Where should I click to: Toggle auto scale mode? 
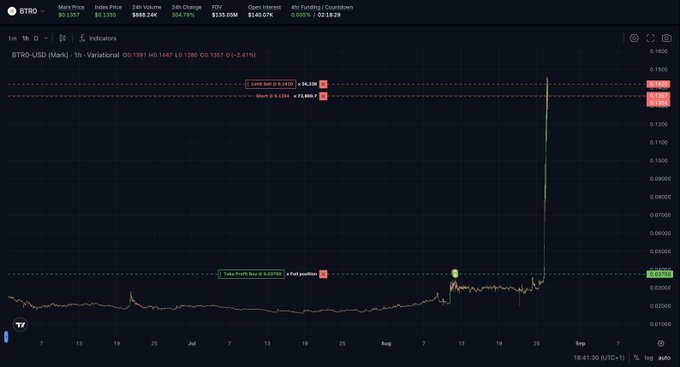point(664,358)
